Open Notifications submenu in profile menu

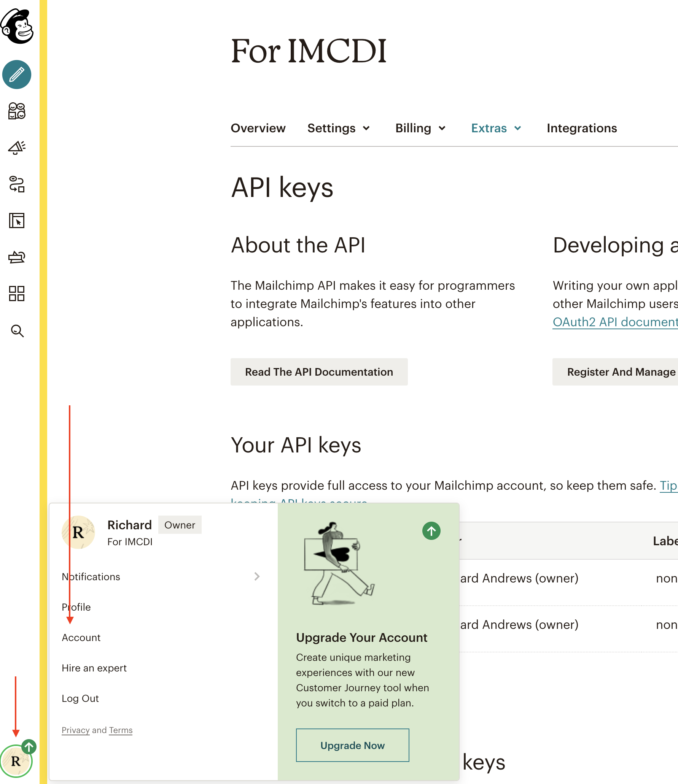[161, 577]
